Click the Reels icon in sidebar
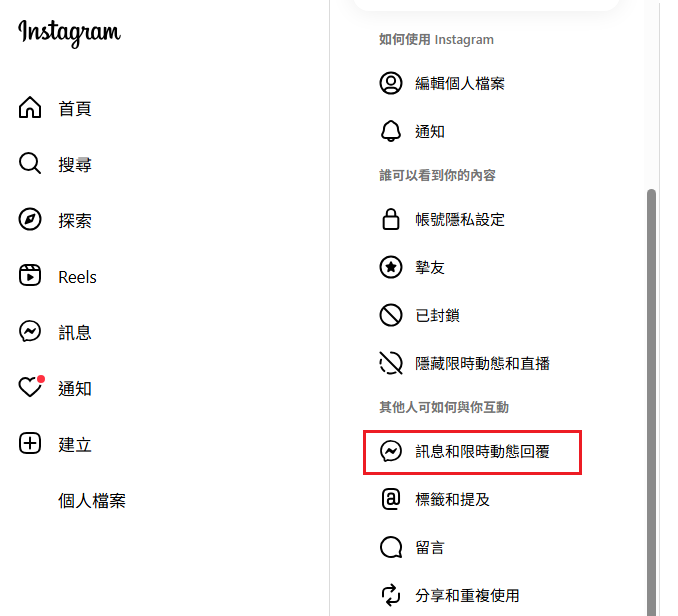The image size is (678, 616). point(30,276)
